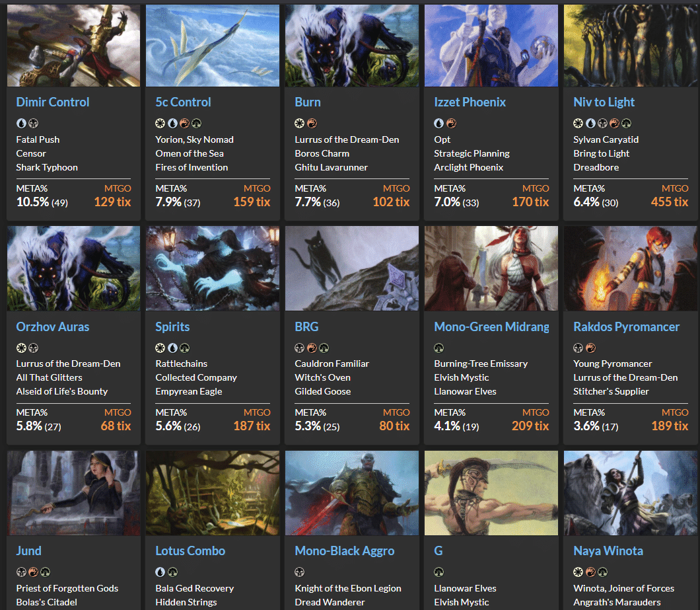
Task: Click the black mana icon under BRG
Action: point(300,348)
